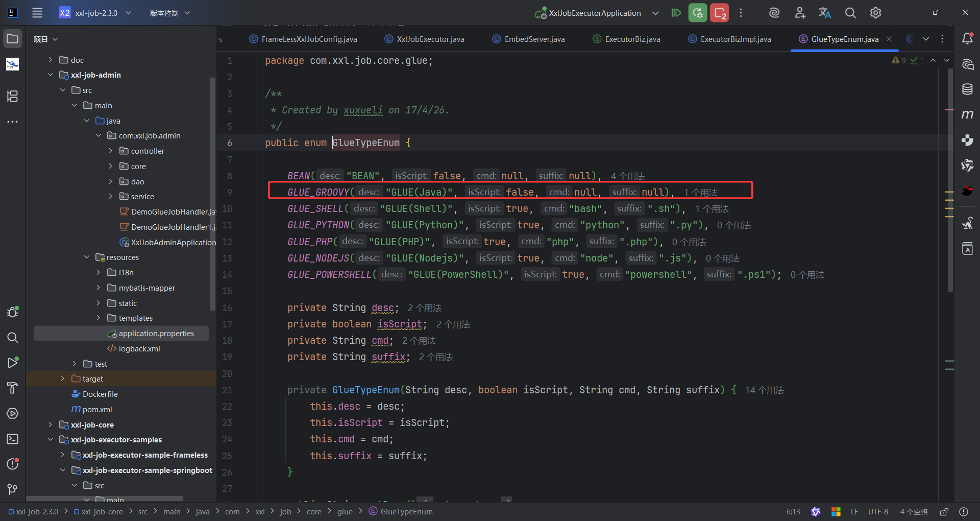Expand the mybatis-mapper folder

pos(99,288)
